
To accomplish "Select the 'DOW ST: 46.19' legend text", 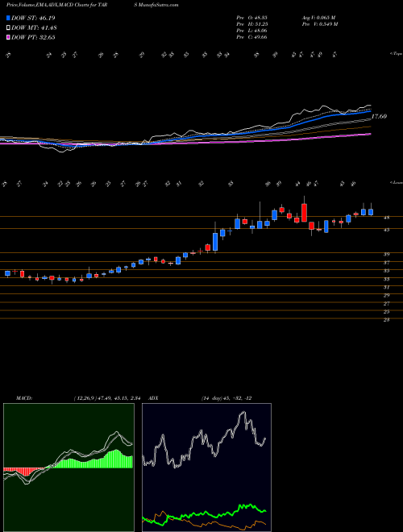I will 33,18.
